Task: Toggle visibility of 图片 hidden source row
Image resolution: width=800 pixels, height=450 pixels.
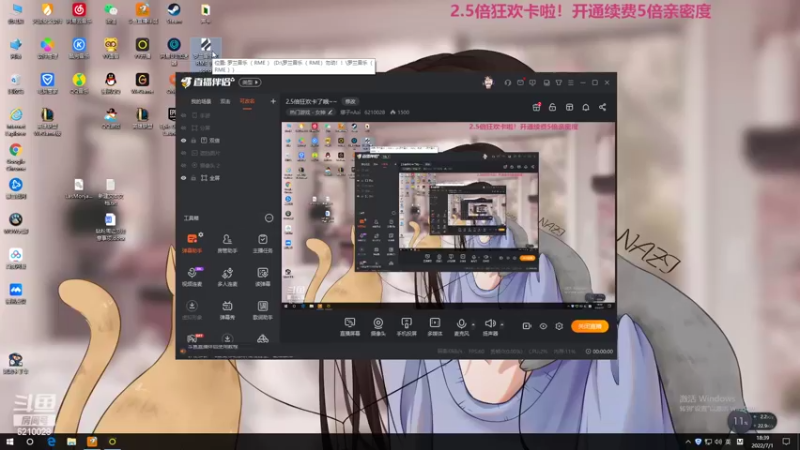Action: pos(184,153)
